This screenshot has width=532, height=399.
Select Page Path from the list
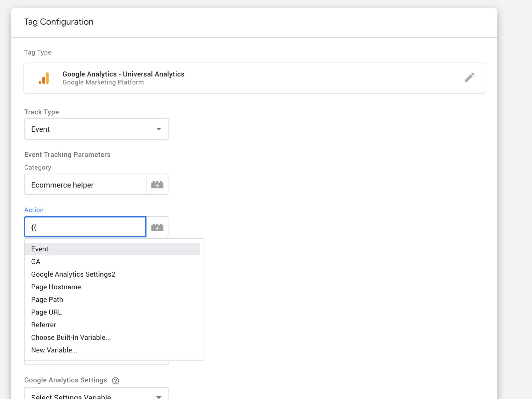(x=112, y=300)
